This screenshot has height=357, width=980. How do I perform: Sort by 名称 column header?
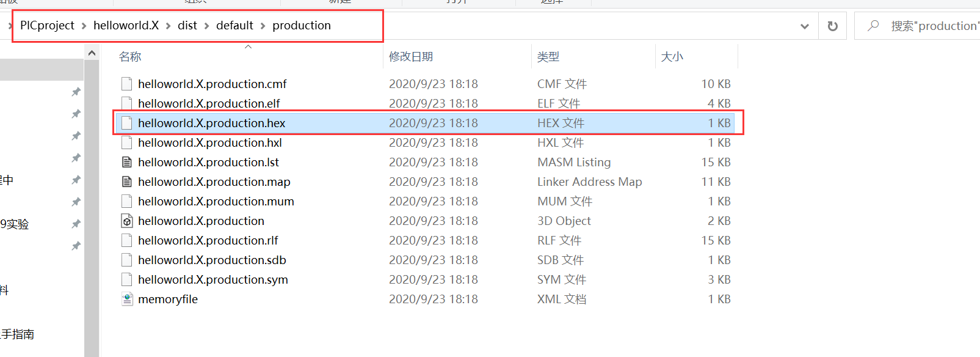[x=130, y=57]
